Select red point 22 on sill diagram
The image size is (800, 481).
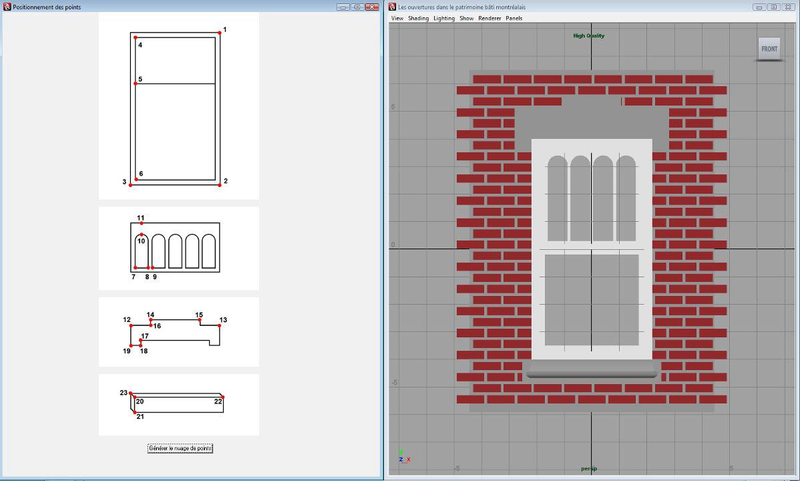point(222,397)
